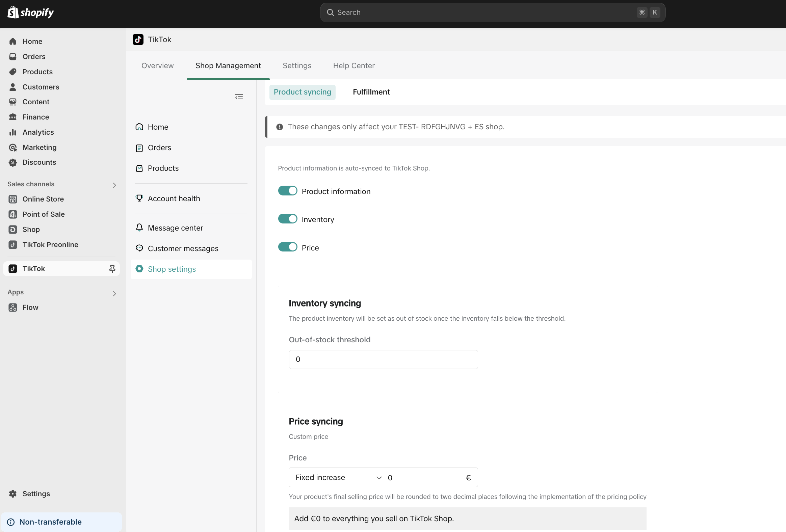Click the Flow app icon
The width and height of the screenshot is (786, 532).
coord(13,308)
